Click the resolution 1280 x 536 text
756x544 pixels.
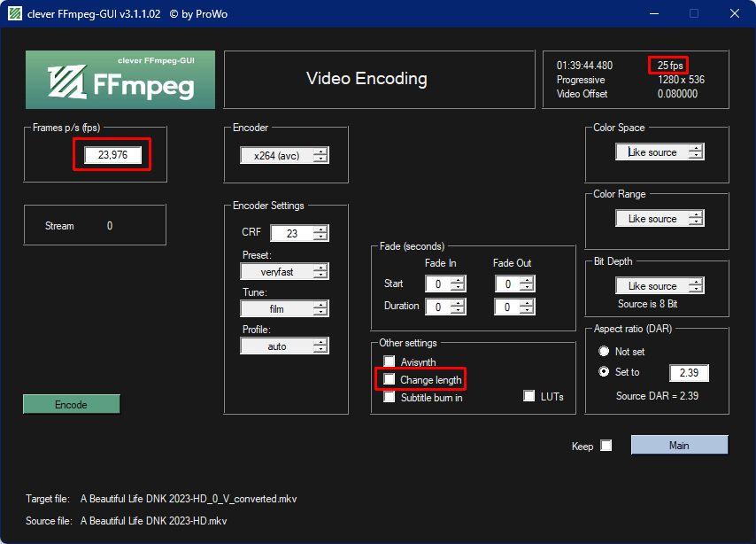click(x=681, y=80)
